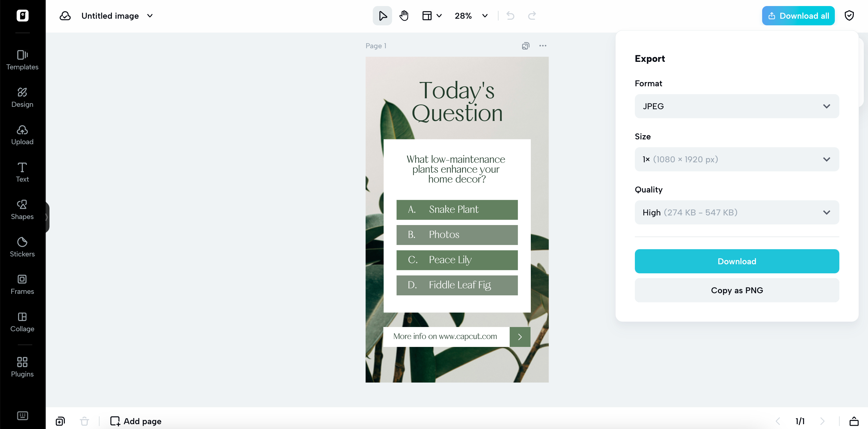Select the hand pan tool
This screenshot has height=429, width=868.
404,16
